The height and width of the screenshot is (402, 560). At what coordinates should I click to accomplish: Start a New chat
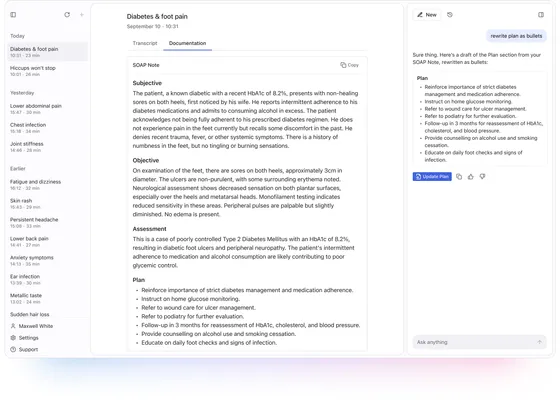(x=427, y=15)
